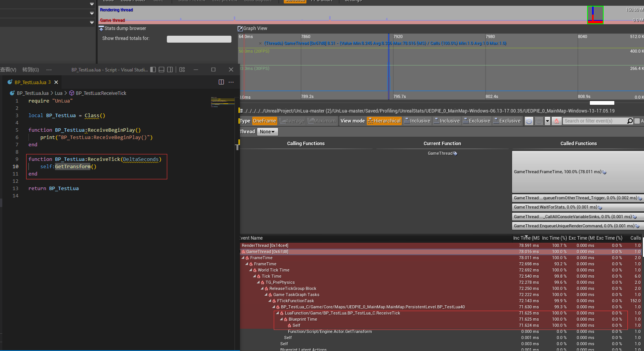
Task: Click the Stats dump browser icon
Action: (x=101, y=28)
